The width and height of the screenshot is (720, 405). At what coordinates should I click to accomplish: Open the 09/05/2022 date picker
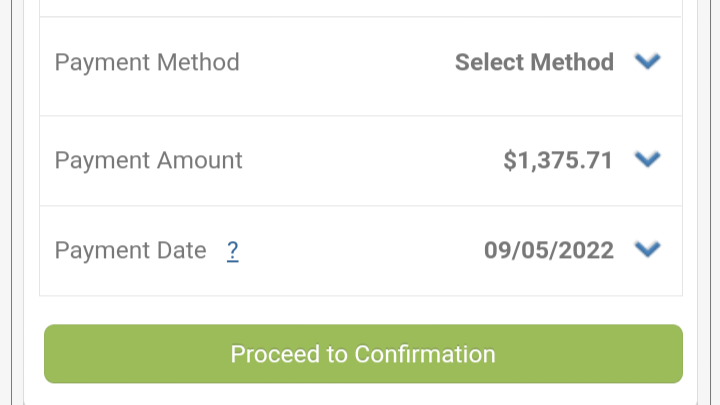pyautogui.click(x=572, y=250)
